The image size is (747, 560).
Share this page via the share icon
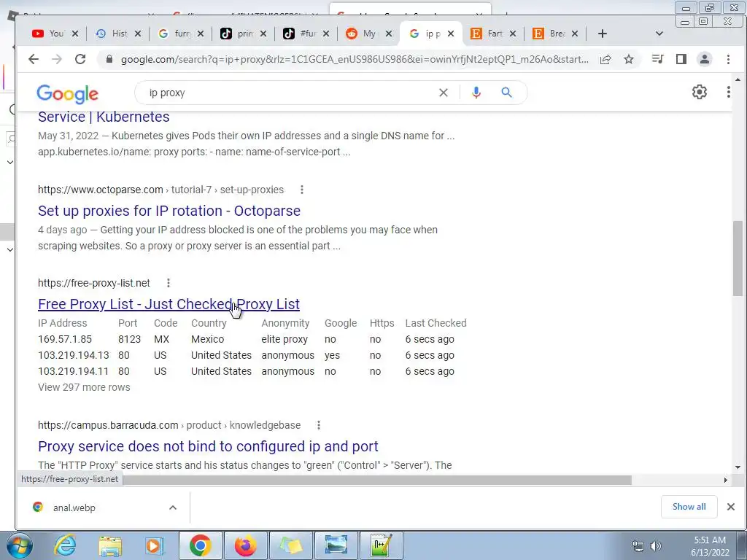605,59
